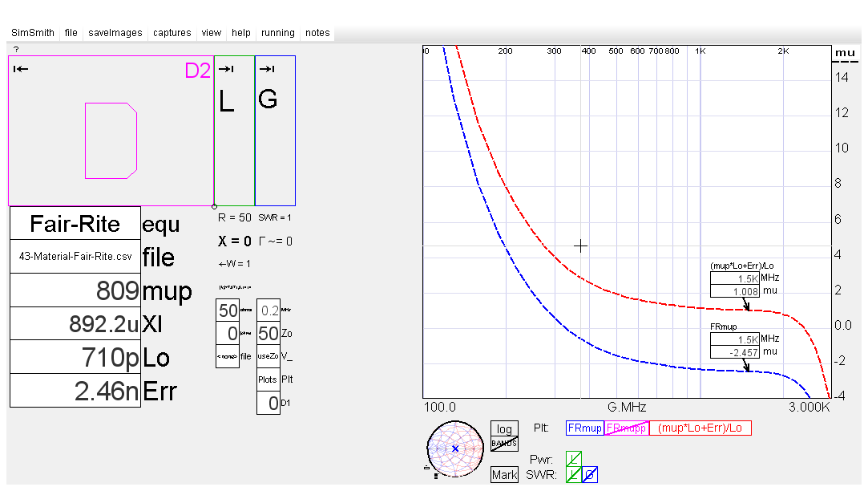
Task: Click the running status menu item
Action: (278, 33)
